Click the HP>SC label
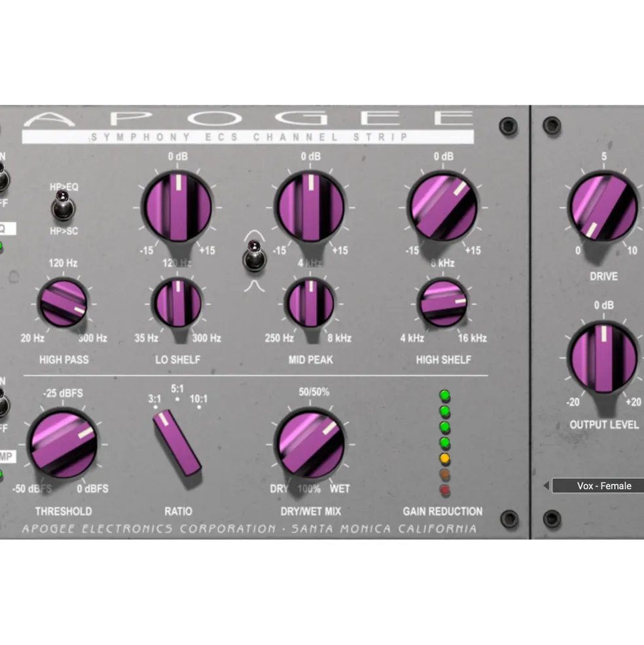 [63, 231]
